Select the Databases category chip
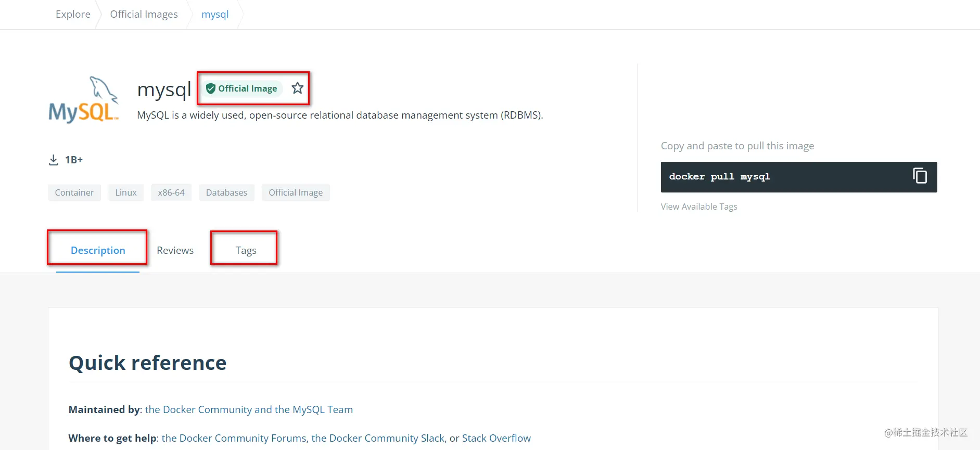The height and width of the screenshot is (450, 980). (x=226, y=192)
